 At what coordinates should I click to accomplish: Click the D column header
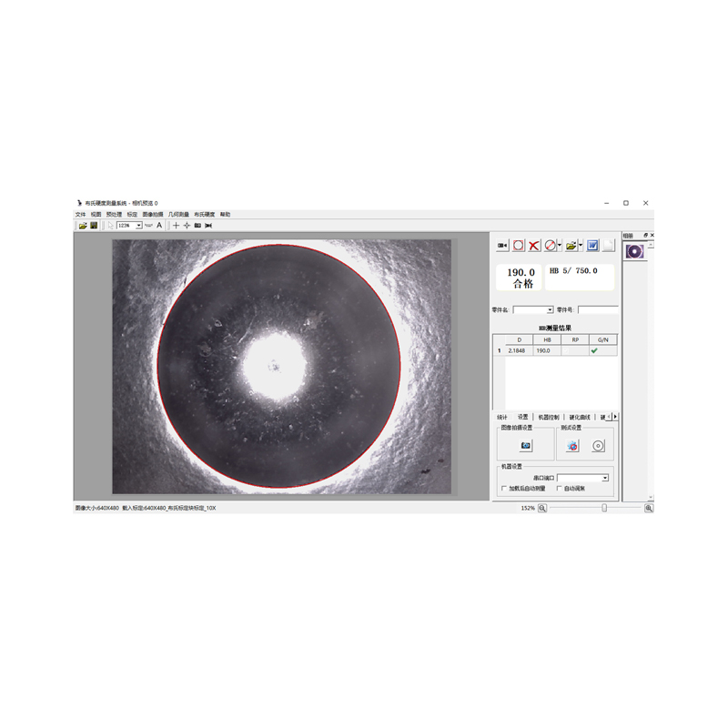point(520,340)
